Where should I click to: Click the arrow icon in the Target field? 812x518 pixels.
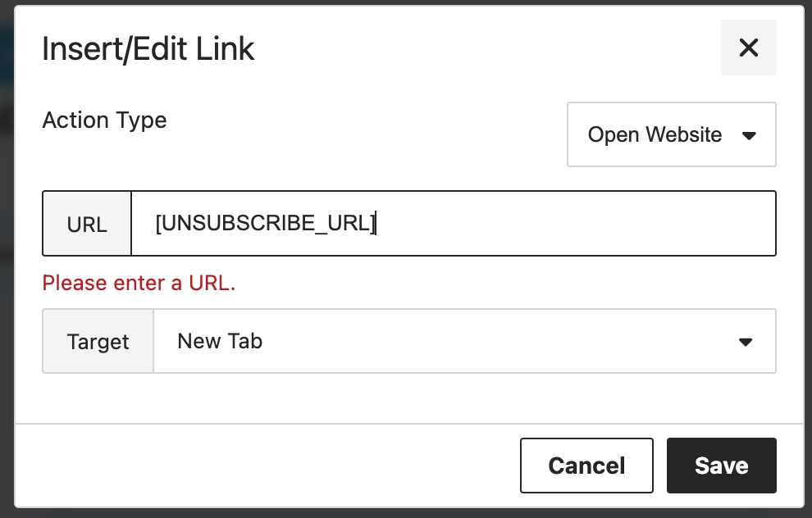[x=745, y=342]
